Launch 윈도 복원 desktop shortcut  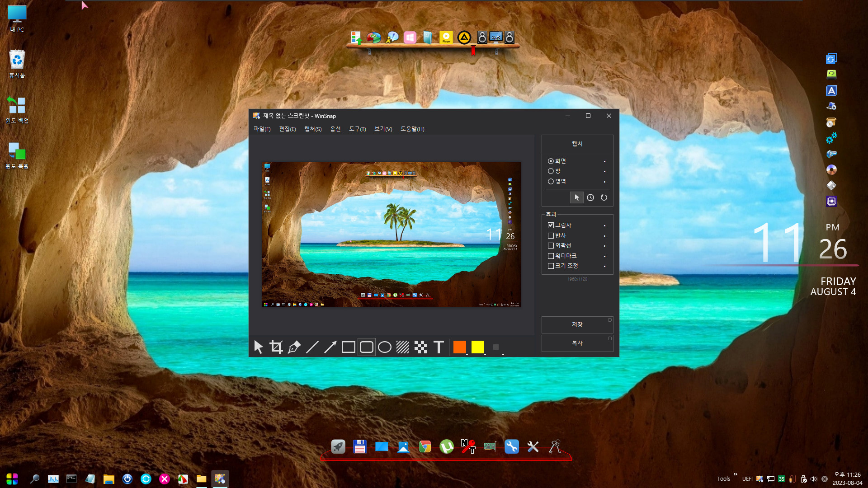(17, 155)
